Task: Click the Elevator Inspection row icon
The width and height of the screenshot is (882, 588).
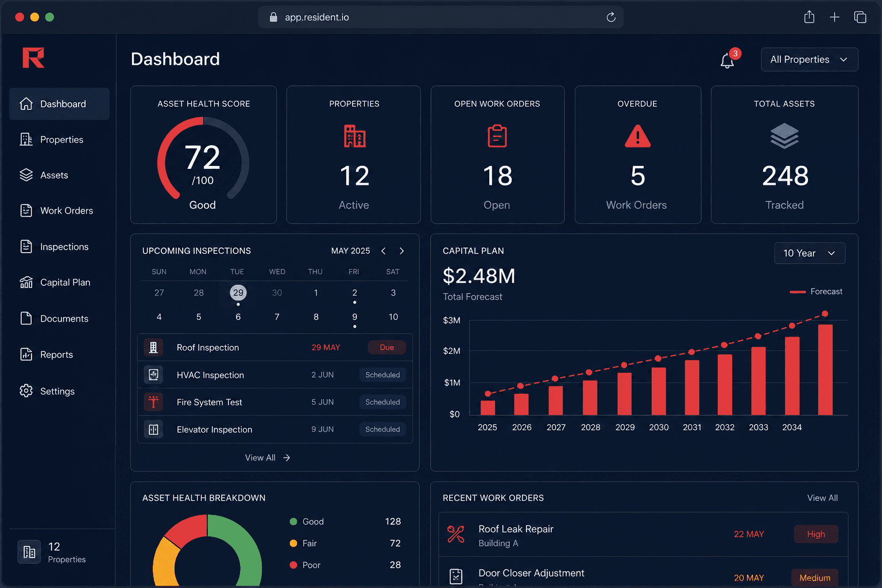Action: pos(153,430)
